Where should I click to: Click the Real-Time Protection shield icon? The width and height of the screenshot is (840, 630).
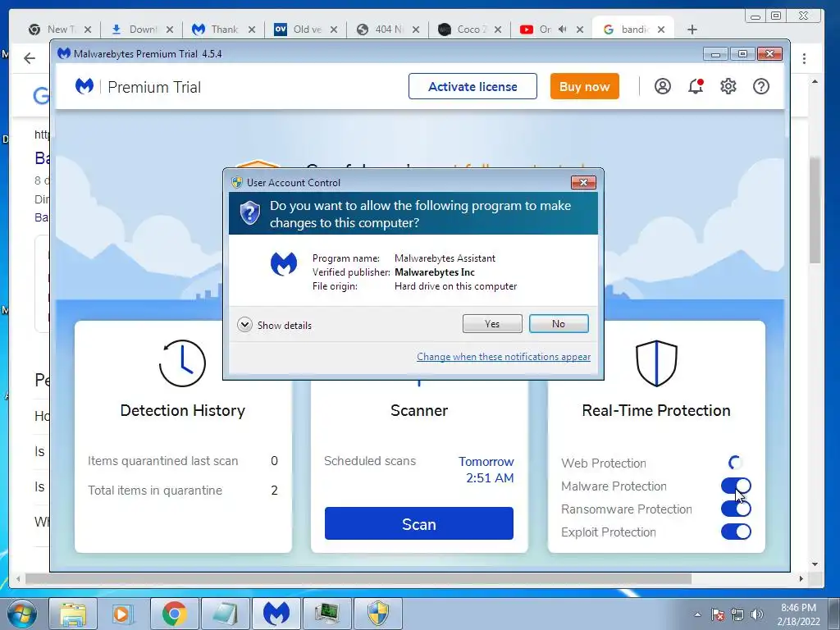click(656, 363)
